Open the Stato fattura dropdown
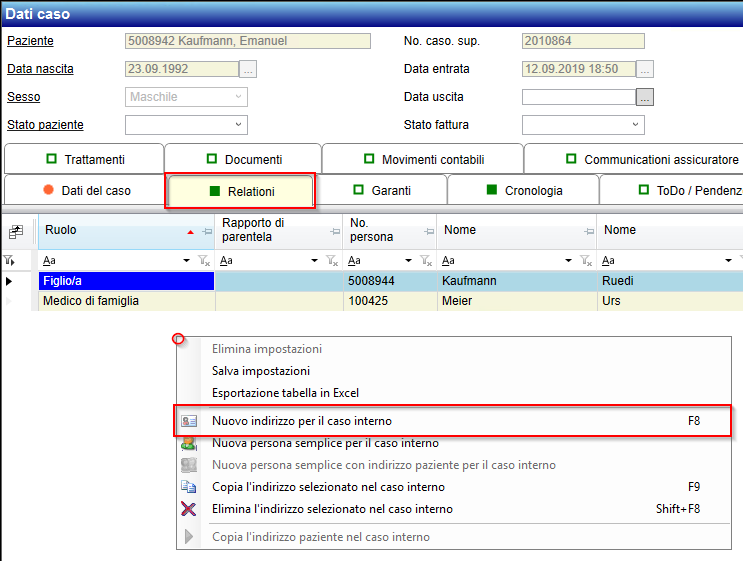This screenshot has width=743, height=561. 636,125
